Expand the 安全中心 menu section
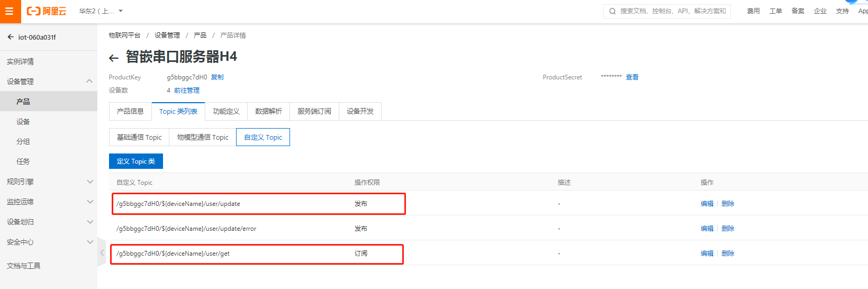868x289 pixels. coord(89,242)
